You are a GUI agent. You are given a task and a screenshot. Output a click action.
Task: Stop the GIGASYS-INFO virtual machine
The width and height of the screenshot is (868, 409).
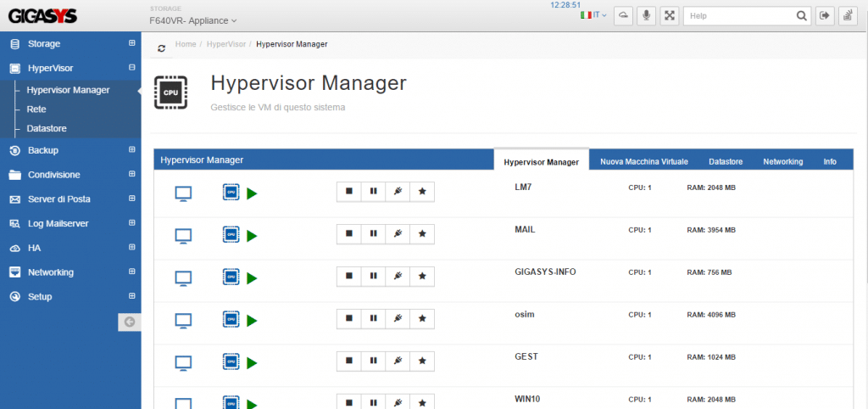pos(348,276)
